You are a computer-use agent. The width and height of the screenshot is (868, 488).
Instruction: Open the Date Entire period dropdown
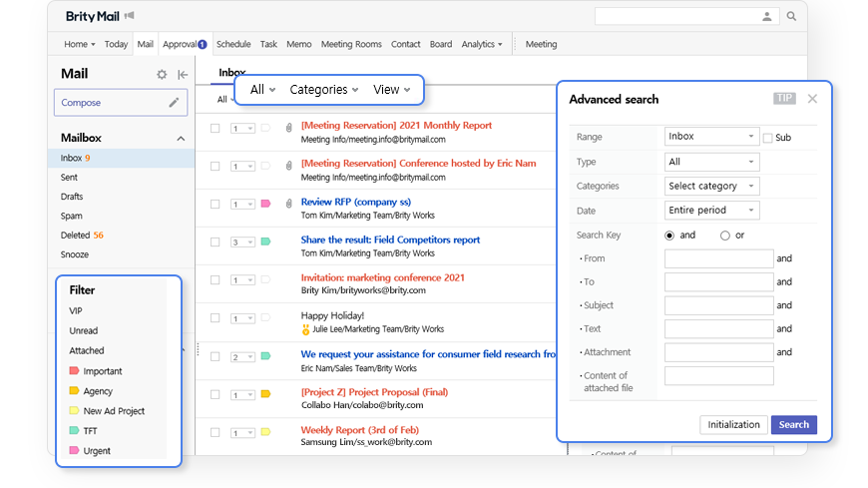click(712, 211)
